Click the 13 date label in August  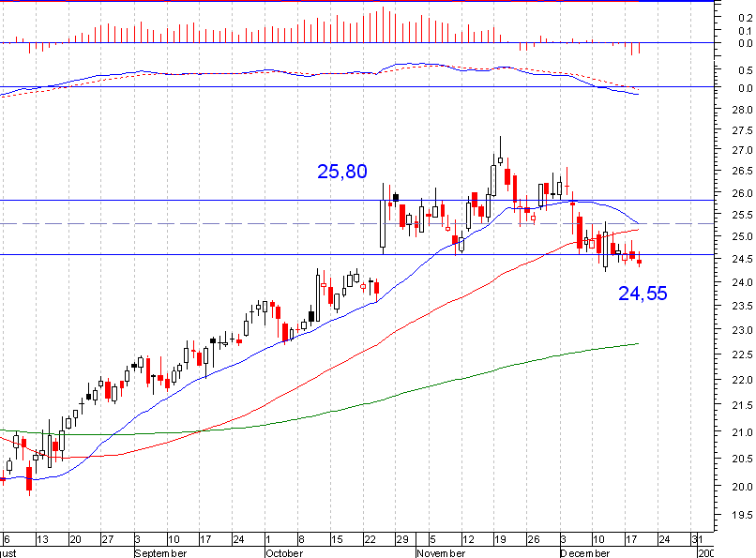42,539
